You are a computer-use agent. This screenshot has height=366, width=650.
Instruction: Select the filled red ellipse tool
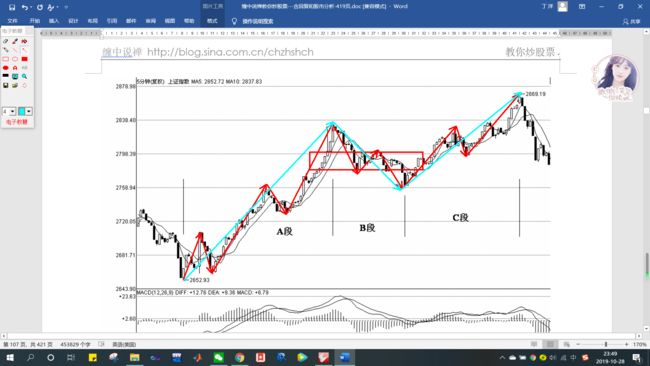(6, 68)
